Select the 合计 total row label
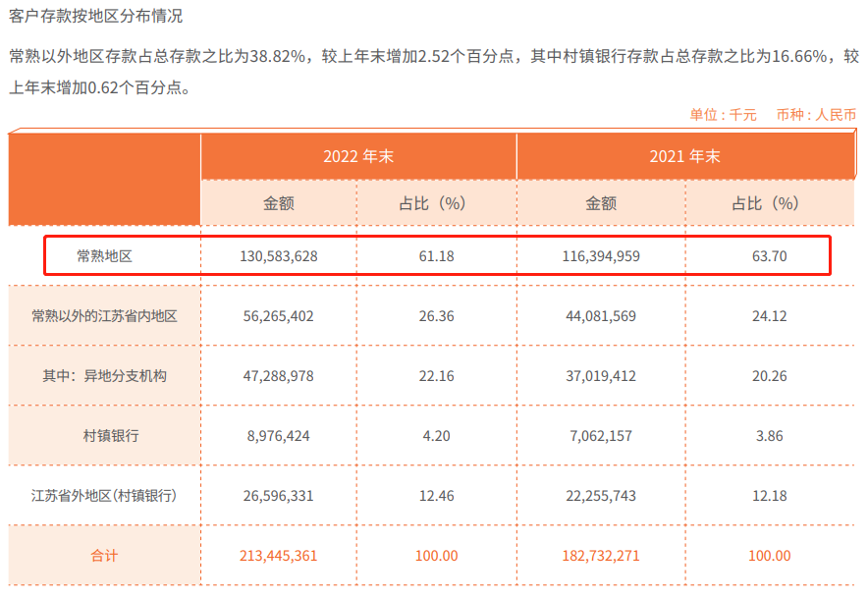Image resolution: width=868 pixels, height=599 pixels. tap(104, 555)
